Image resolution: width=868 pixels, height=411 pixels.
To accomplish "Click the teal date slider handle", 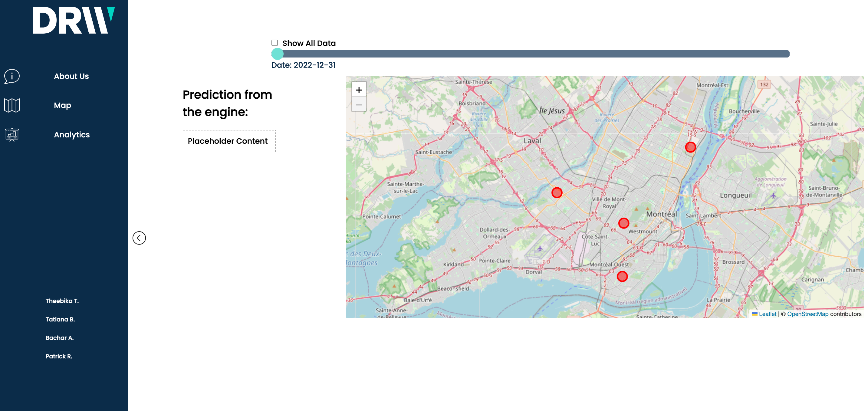I will coord(277,54).
